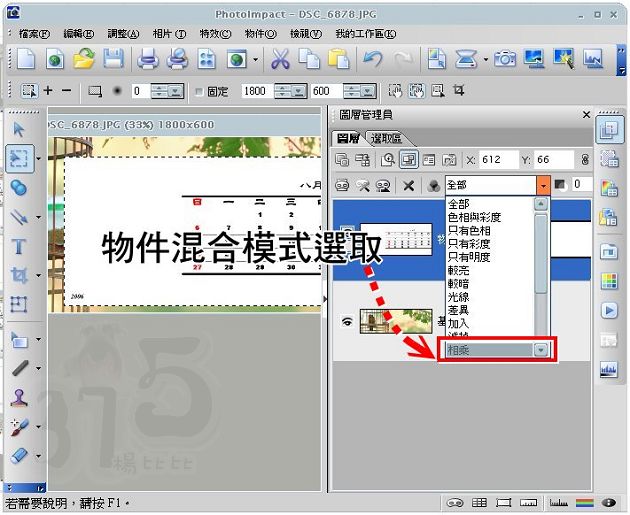Toggle the 固定 checkbox
This screenshot has width=630, height=515.
click(x=199, y=92)
